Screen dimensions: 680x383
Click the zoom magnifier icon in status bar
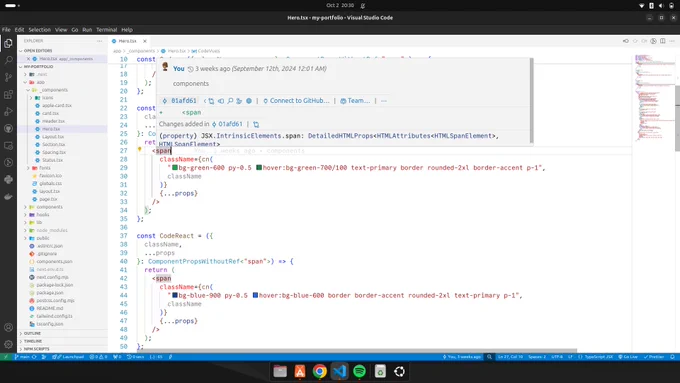coord(489,357)
